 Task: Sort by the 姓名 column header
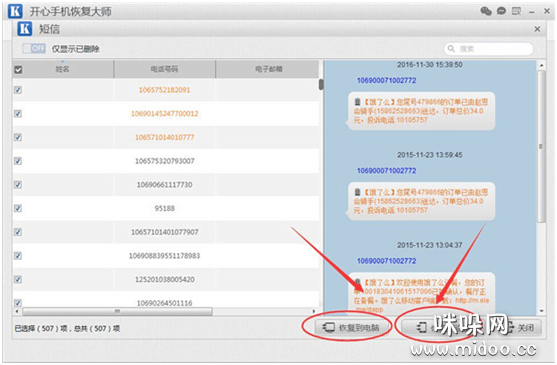pyautogui.click(x=63, y=69)
